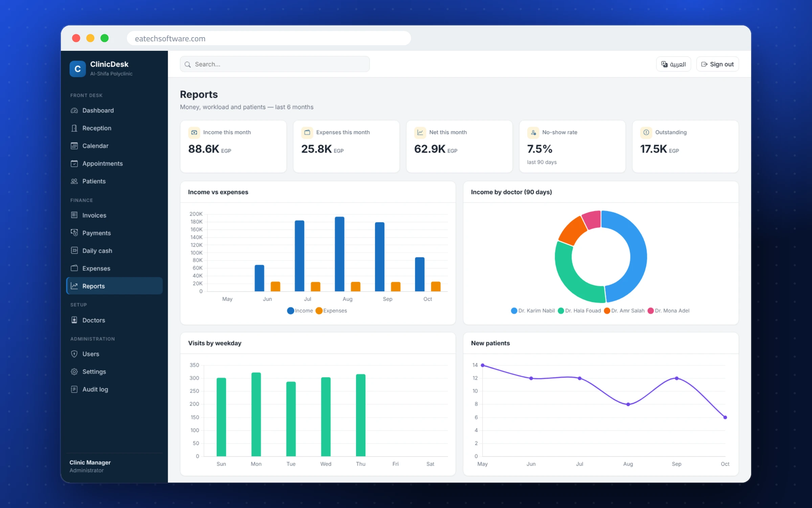The image size is (812, 508).
Task: Toggle Dr. Karim Nabil legend entry
Action: [x=533, y=311]
